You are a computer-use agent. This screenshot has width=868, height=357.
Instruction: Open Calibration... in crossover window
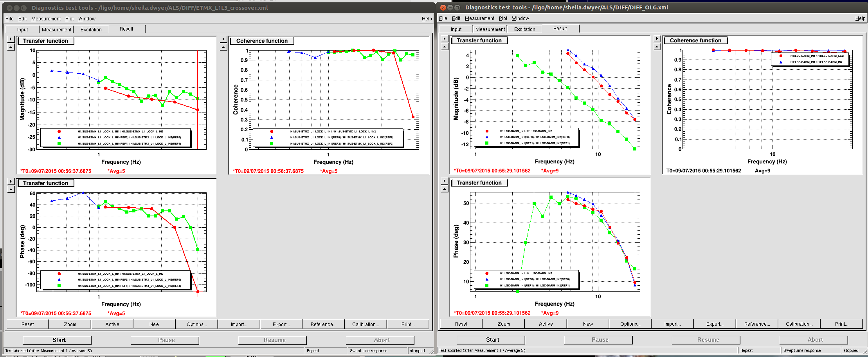click(x=366, y=324)
